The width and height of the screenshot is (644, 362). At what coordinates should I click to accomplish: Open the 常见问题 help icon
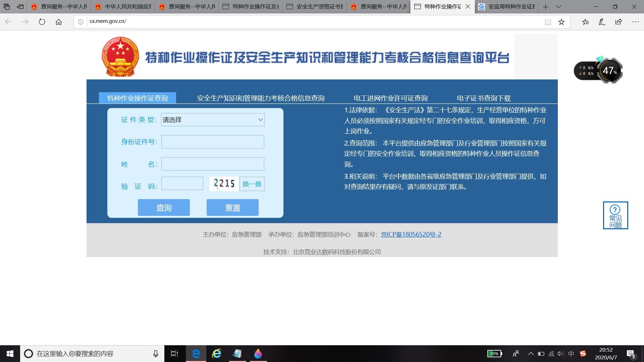click(615, 215)
